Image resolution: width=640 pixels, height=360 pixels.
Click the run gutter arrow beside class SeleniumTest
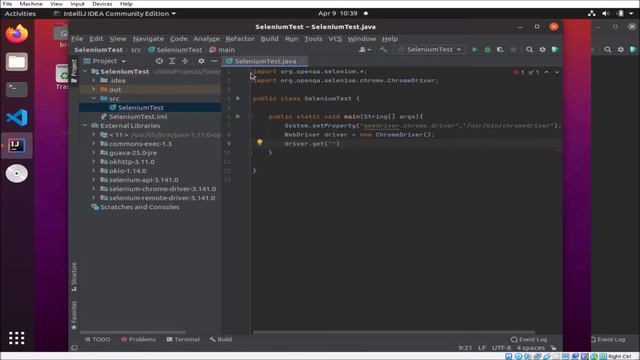pyautogui.click(x=238, y=98)
